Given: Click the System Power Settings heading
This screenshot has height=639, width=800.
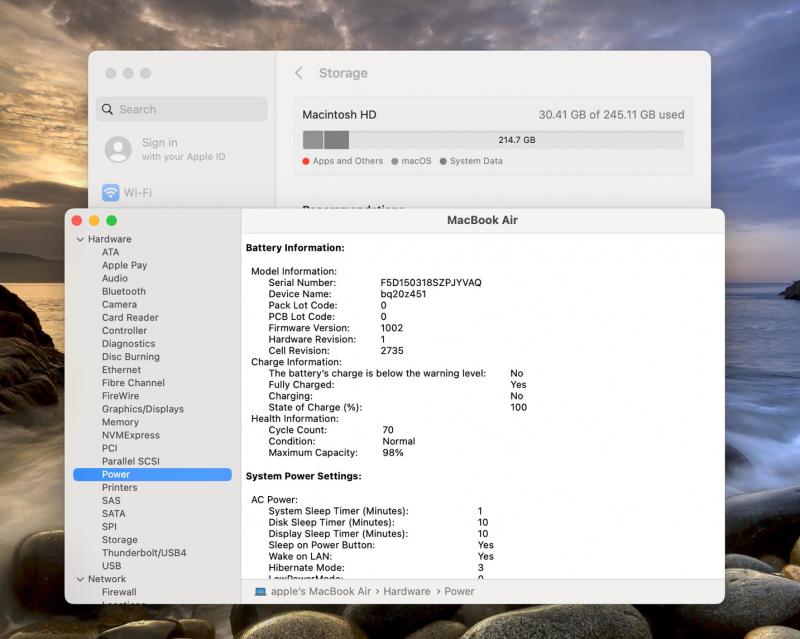Looking at the screenshot, I should (304, 476).
